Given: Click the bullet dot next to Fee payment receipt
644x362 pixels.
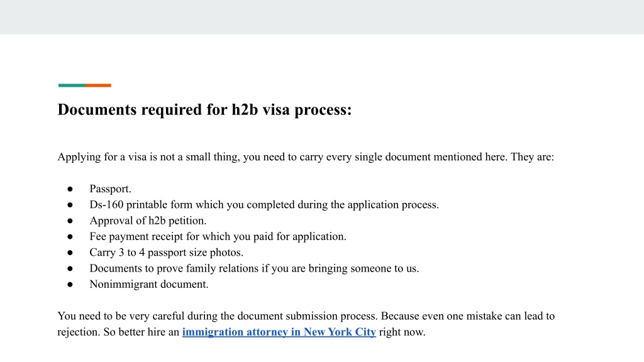Looking at the screenshot, I should tap(70, 237).
